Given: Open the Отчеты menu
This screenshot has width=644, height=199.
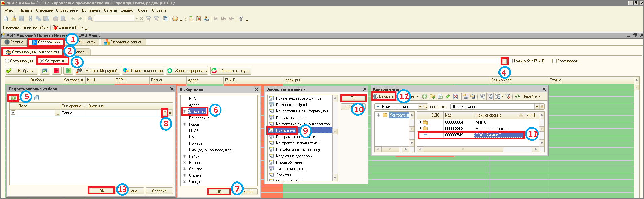Looking at the screenshot, I should coord(110,10).
